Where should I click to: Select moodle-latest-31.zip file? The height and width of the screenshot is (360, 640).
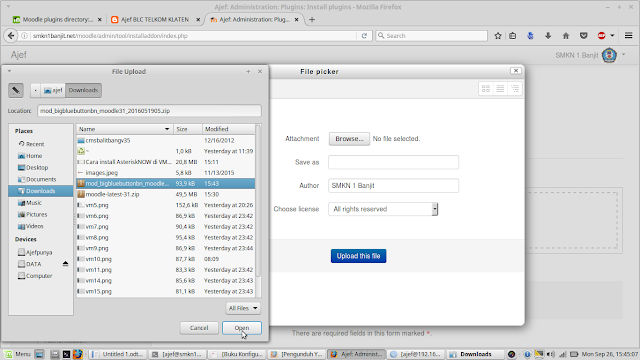click(166, 194)
